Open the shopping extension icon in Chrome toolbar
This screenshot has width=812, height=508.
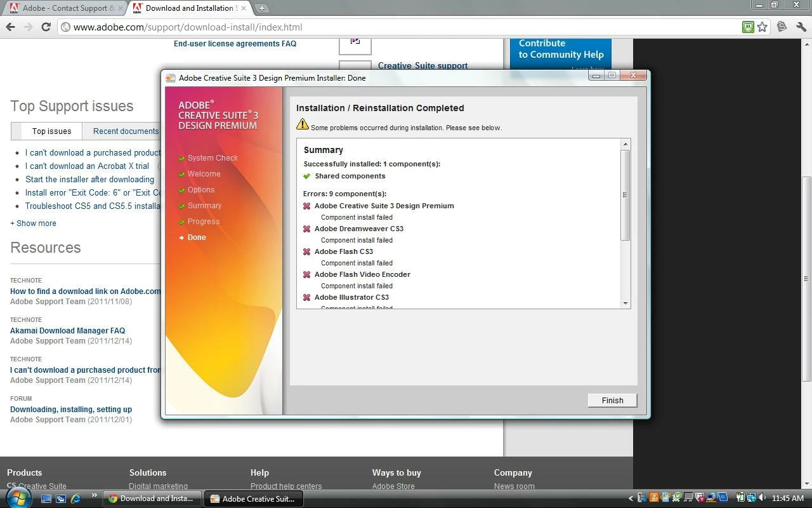[x=782, y=27]
